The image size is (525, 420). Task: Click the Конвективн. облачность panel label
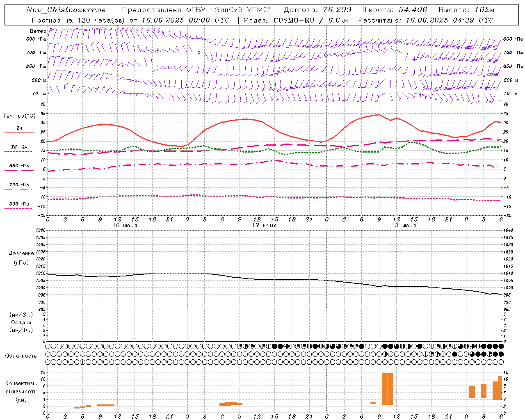click(21, 388)
